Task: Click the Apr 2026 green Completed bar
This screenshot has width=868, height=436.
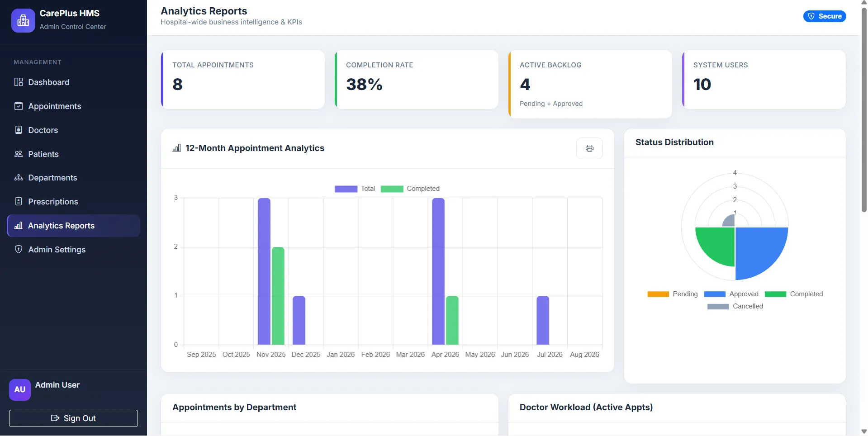Action: pyautogui.click(x=452, y=320)
